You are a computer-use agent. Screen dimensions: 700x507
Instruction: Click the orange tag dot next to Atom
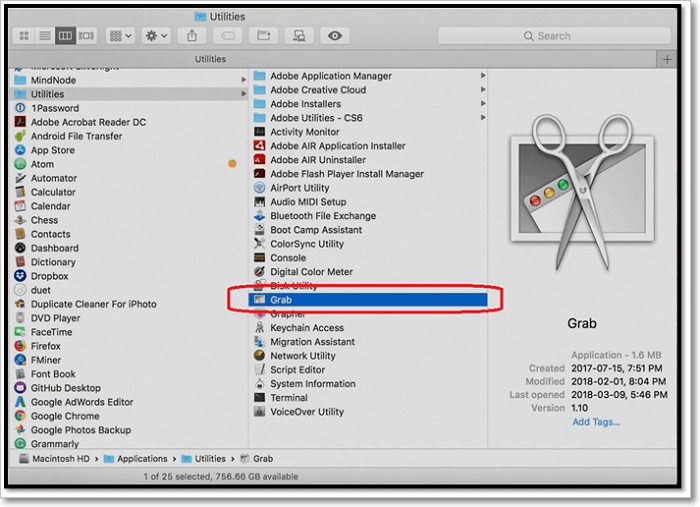click(x=233, y=164)
